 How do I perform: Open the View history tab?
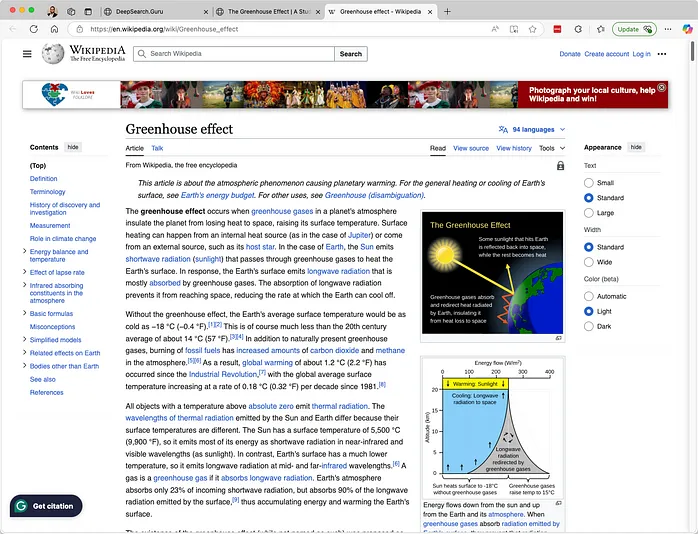click(514, 148)
